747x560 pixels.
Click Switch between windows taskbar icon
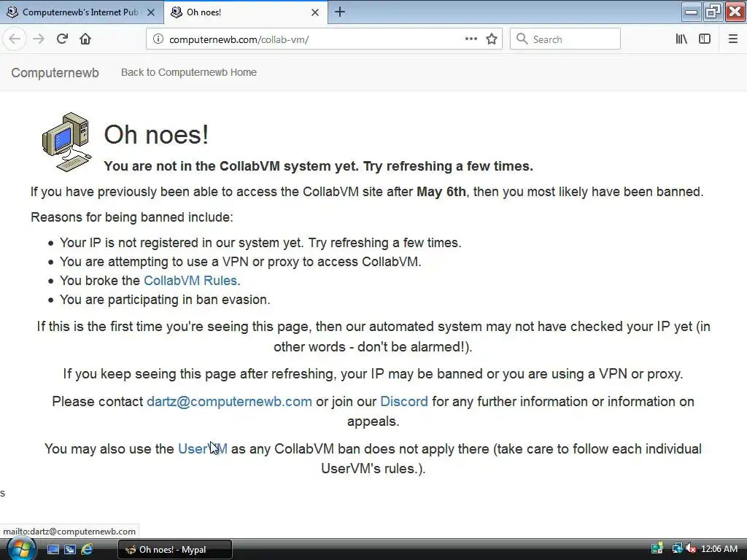click(70, 550)
